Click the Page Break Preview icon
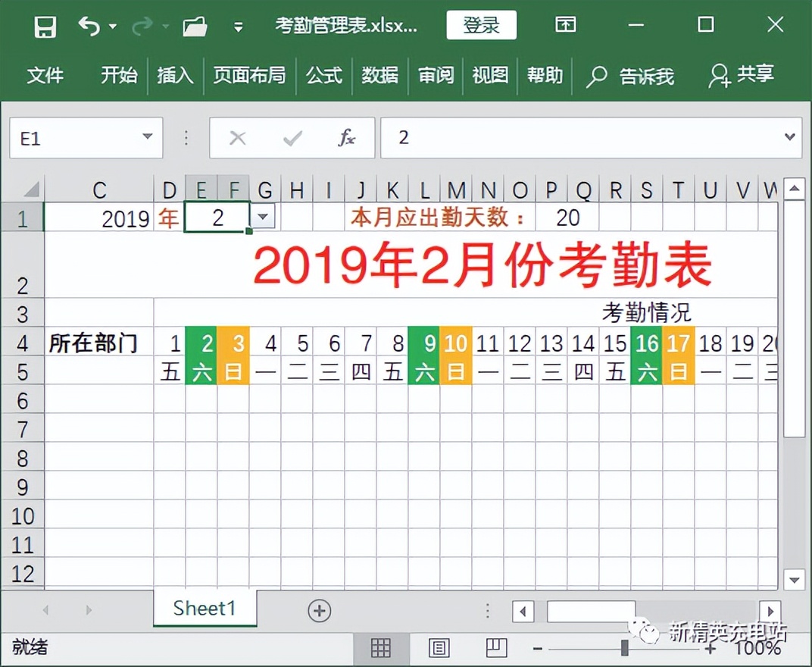Viewport: 812px width, 667px height. coord(495,648)
